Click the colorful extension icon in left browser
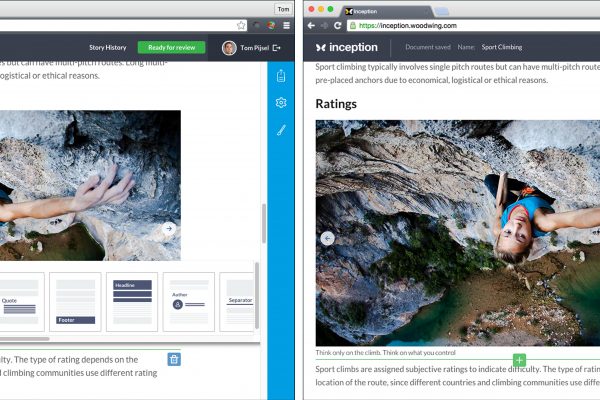 tap(271, 25)
